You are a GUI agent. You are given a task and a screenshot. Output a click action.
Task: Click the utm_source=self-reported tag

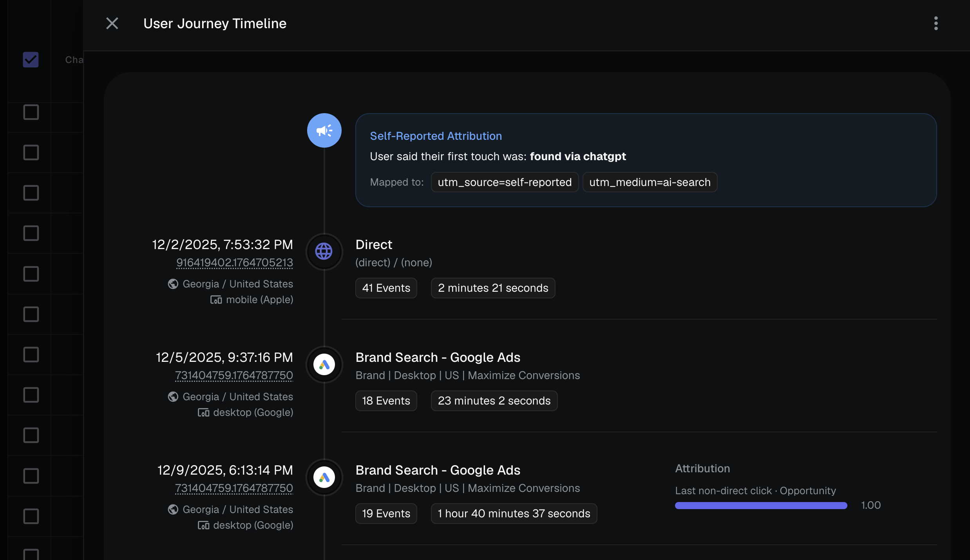tap(505, 182)
